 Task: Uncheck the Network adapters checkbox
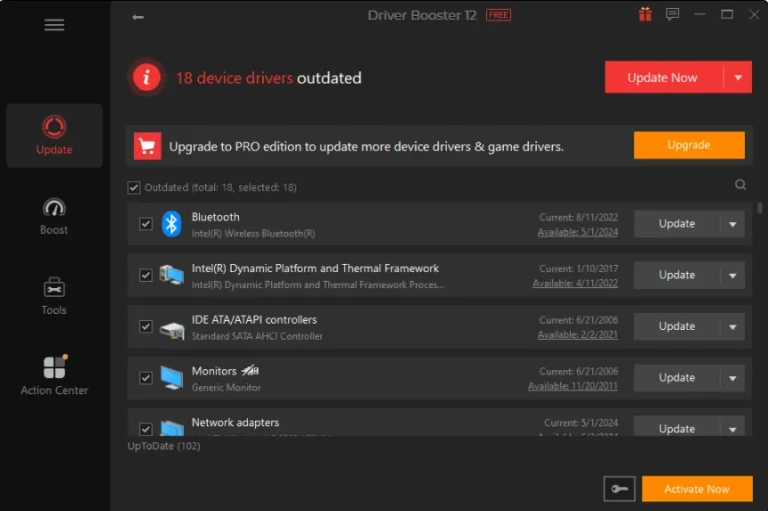click(x=145, y=429)
